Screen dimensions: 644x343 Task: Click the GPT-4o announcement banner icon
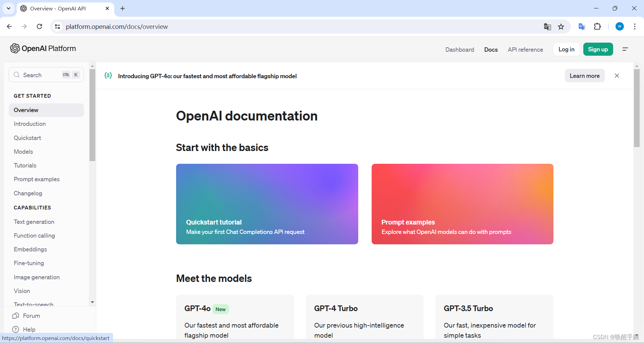(x=108, y=76)
